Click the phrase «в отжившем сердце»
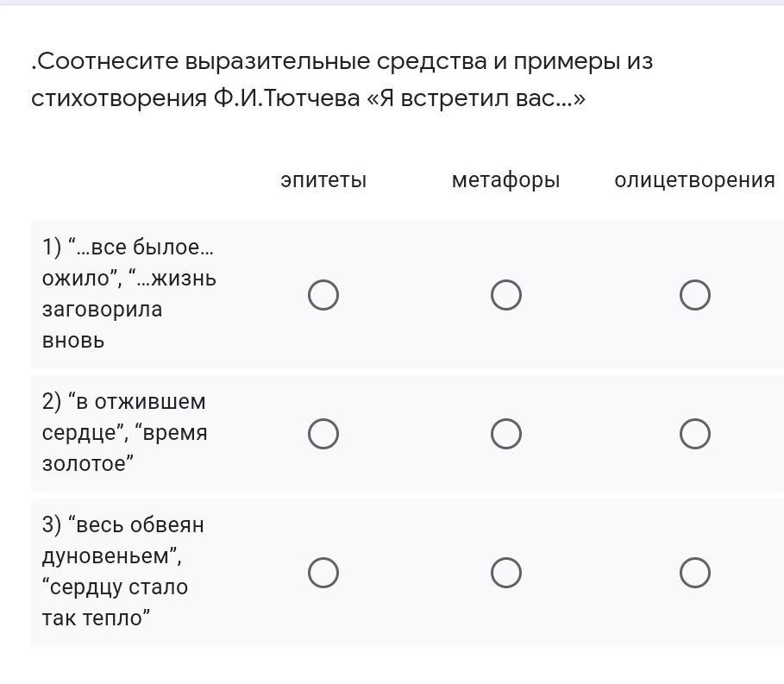The width and height of the screenshot is (784, 684). pos(124,417)
